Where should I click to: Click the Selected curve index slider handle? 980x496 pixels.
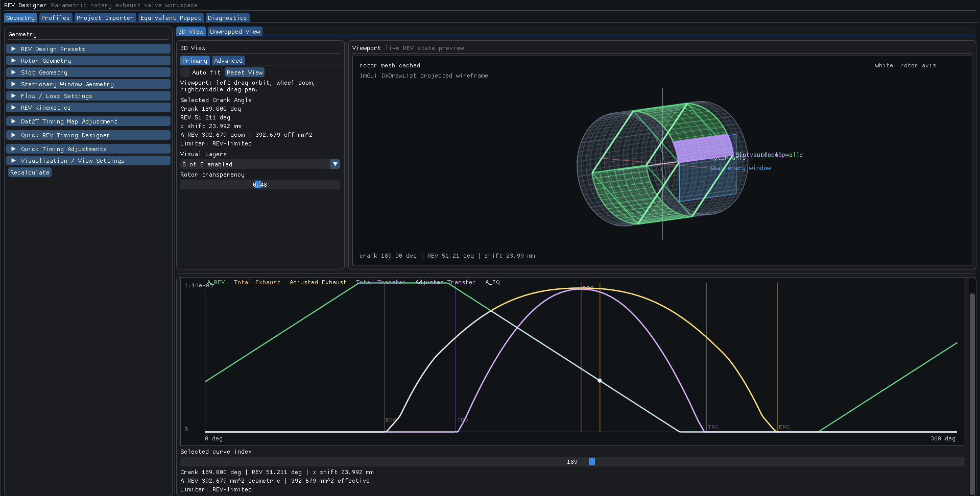tap(592, 462)
